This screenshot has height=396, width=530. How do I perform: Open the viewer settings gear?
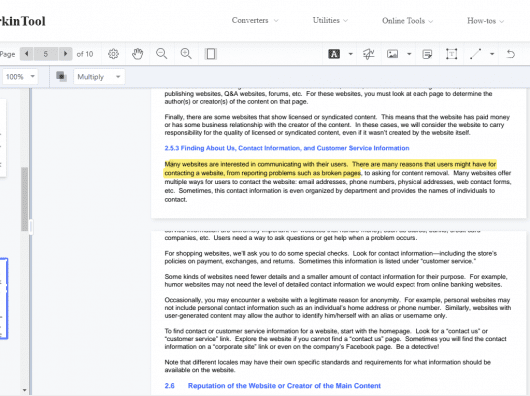point(113,54)
